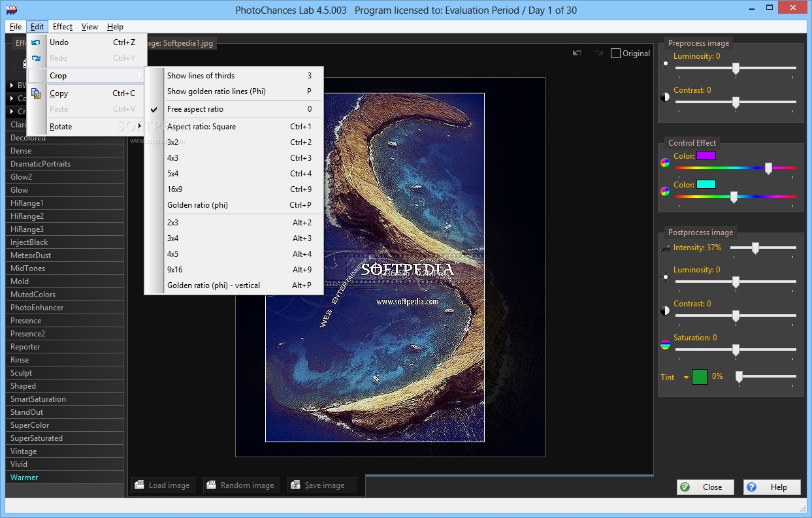The width and height of the screenshot is (812, 518).
Task: Click the Preprocess Luminosity sun icon
Action: pyautogui.click(x=666, y=64)
